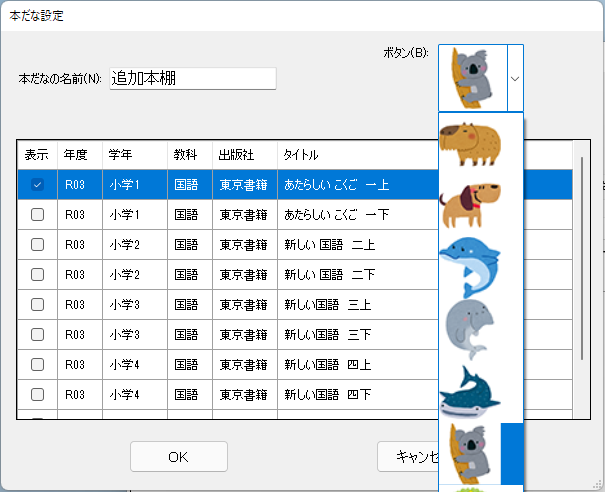Check display box for 新しい 国語 二上

coord(37,244)
